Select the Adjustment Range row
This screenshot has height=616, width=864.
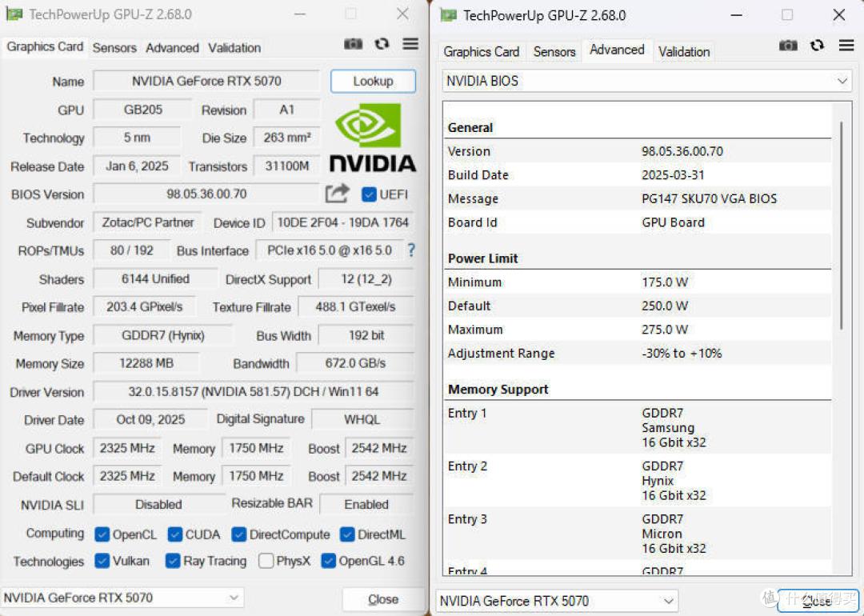click(x=638, y=353)
